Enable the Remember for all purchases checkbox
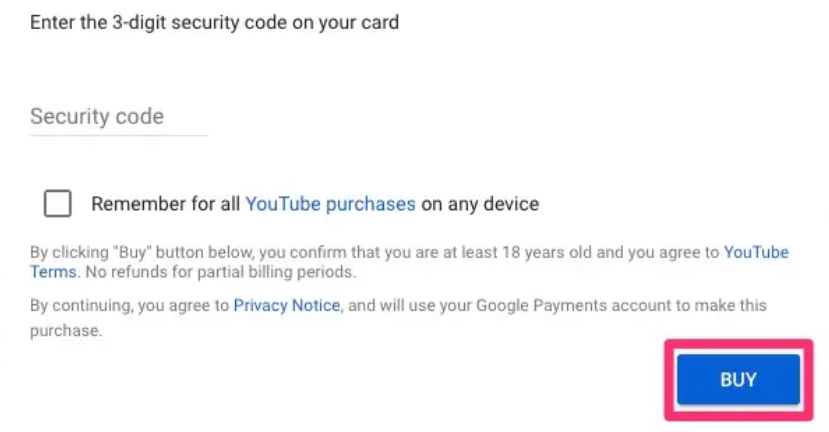The width and height of the screenshot is (829, 432). [58, 204]
